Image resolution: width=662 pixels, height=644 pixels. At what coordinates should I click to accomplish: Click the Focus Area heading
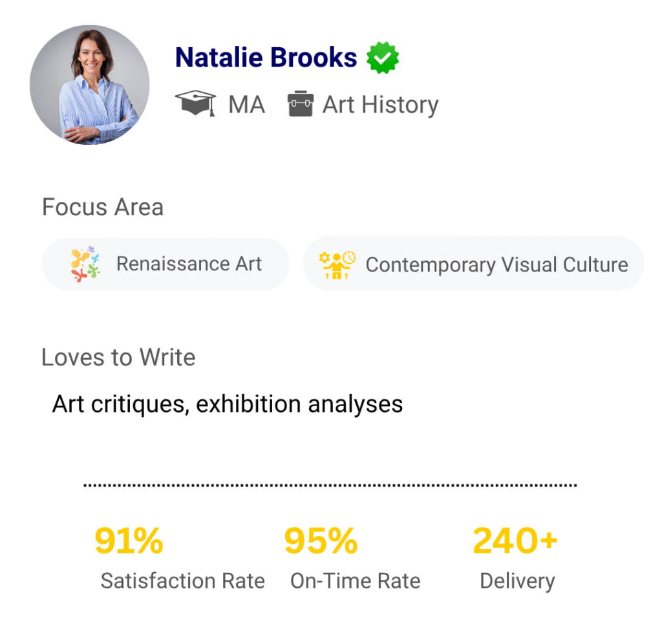point(102,207)
